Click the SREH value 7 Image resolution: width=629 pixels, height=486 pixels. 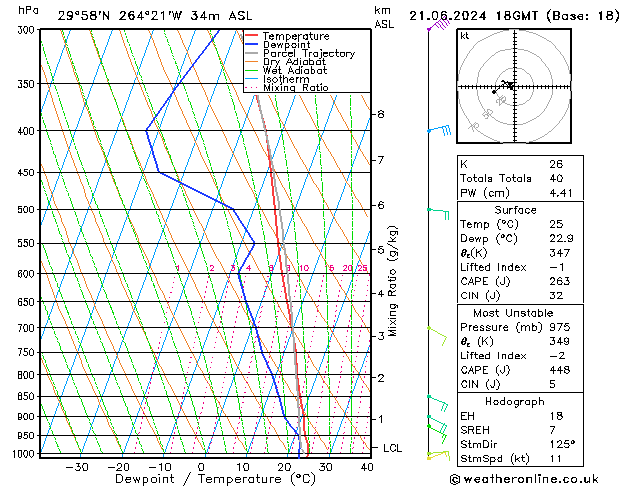(552, 430)
